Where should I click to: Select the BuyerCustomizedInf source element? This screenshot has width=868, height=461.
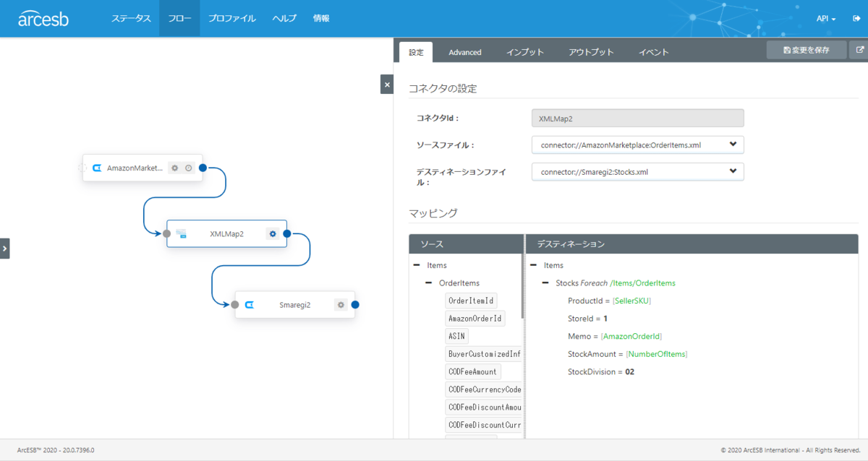pos(483,354)
